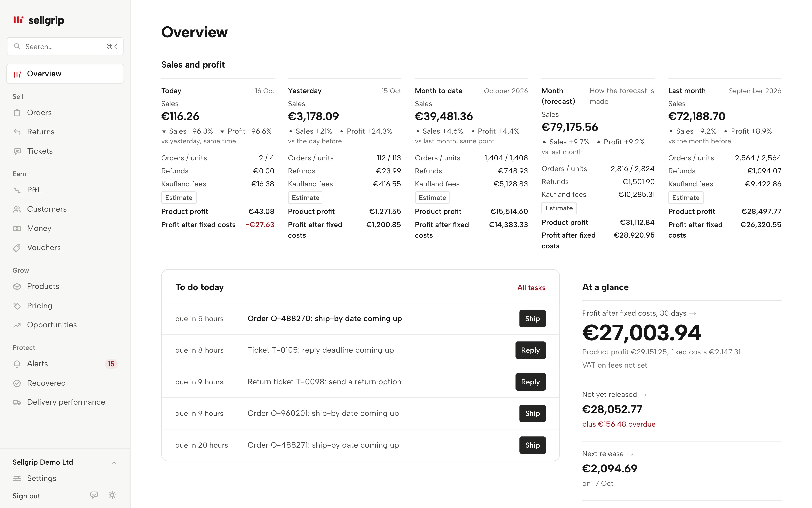Open the Next release link
The image size is (812, 508).
(608, 454)
